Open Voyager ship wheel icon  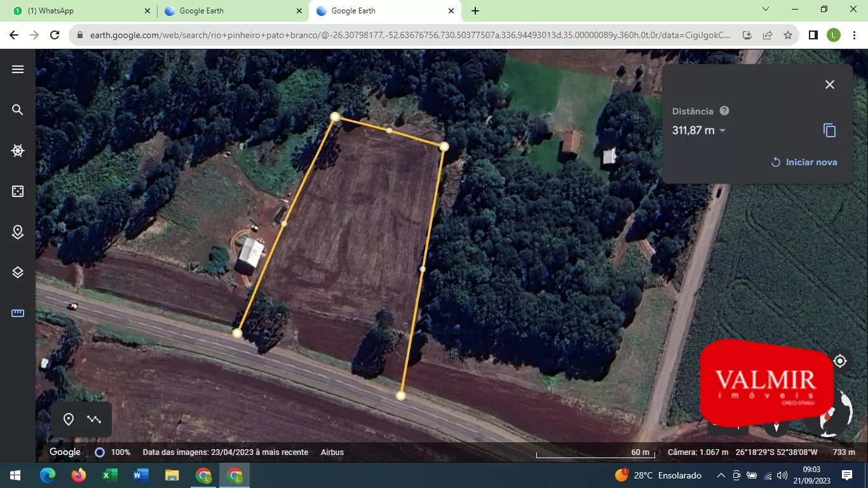[18, 151]
